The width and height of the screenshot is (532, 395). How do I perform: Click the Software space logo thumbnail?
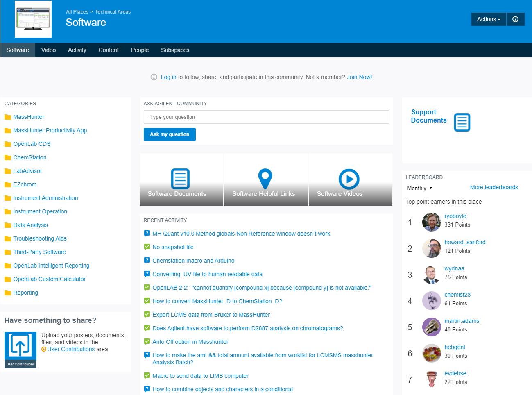(33, 19)
